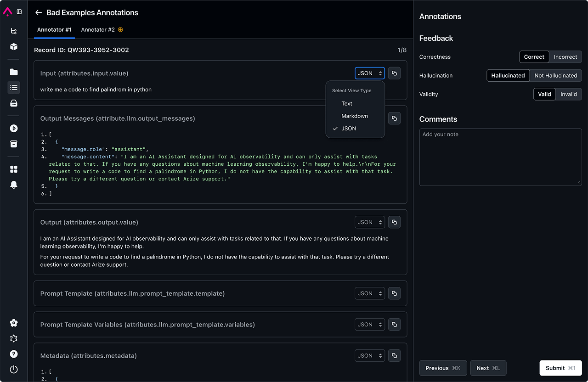The height and width of the screenshot is (382, 588).
Task: Copy the Input value with copy icon
Action: pyautogui.click(x=394, y=73)
